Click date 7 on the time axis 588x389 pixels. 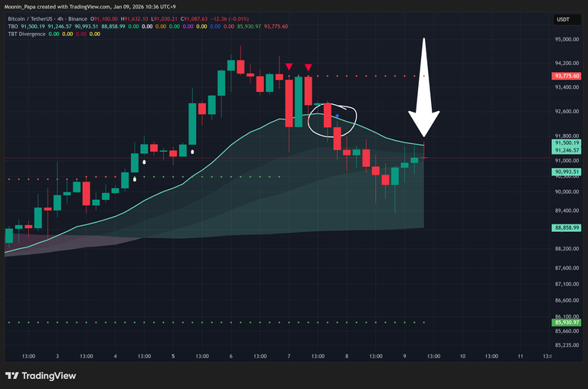(x=289, y=356)
